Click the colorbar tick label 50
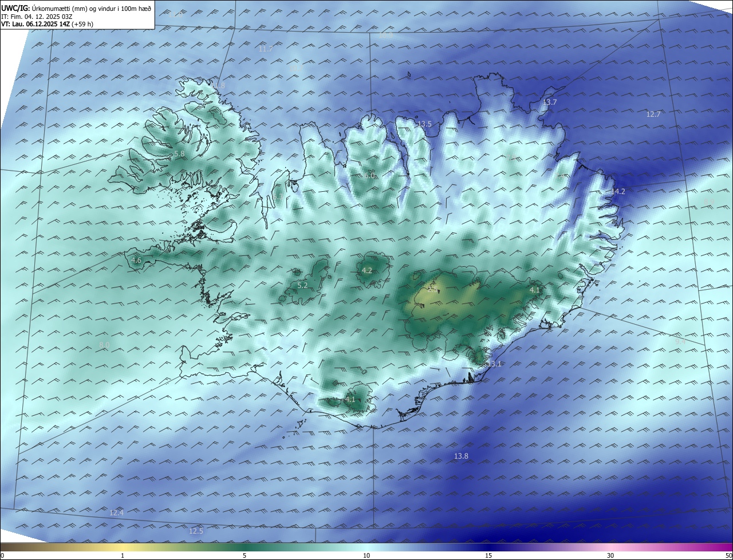The width and height of the screenshot is (733, 560). (x=728, y=555)
